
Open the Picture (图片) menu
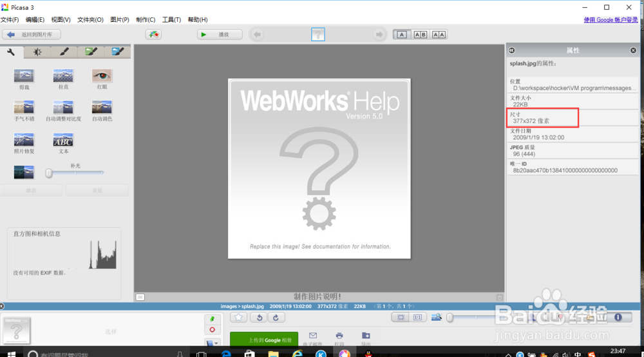[x=120, y=20]
